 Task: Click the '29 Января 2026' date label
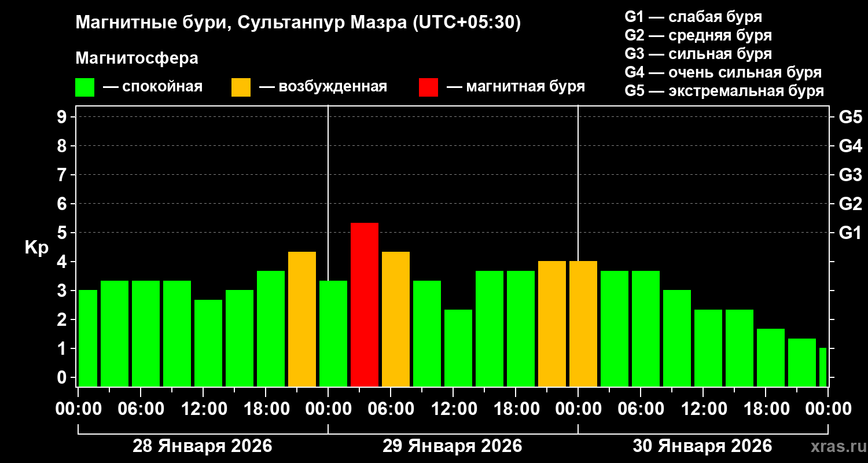tap(453, 446)
